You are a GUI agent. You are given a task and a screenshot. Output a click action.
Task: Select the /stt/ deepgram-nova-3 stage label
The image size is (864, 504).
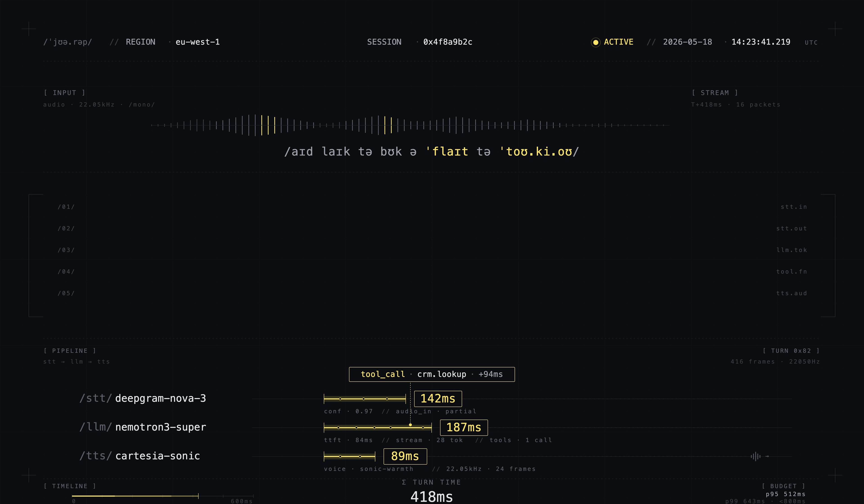pyautogui.click(x=143, y=398)
